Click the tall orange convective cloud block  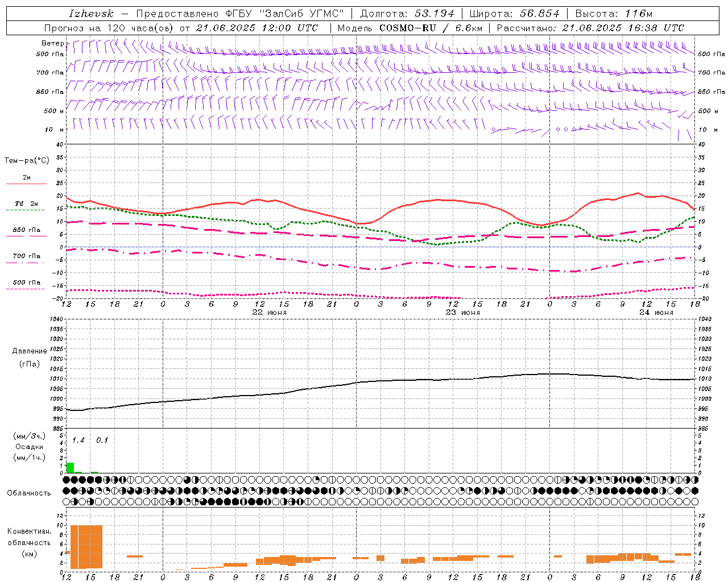[x=86, y=547]
